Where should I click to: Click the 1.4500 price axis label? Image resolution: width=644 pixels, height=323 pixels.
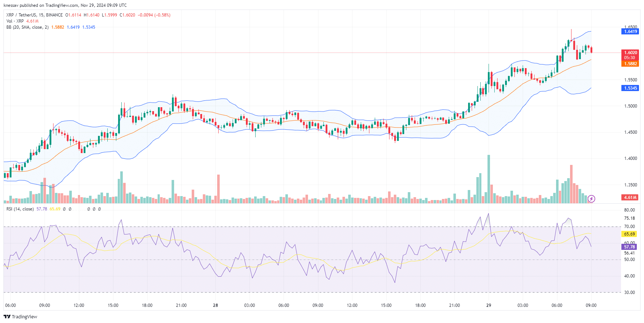(631, 132)
